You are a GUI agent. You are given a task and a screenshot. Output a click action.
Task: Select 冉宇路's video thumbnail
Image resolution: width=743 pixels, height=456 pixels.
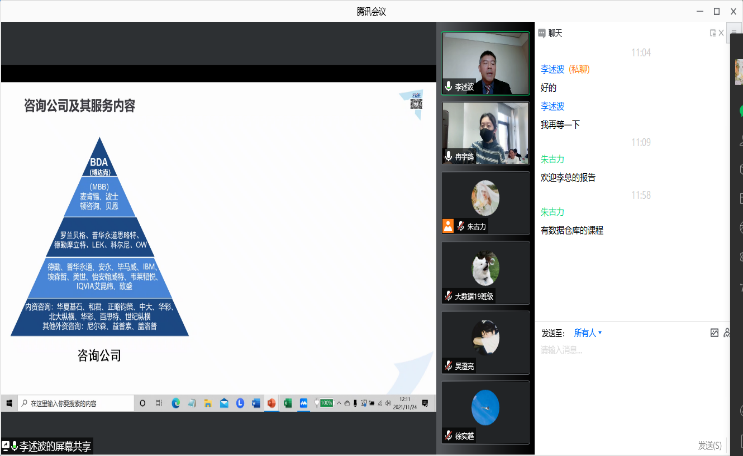(x=485, y=133)
